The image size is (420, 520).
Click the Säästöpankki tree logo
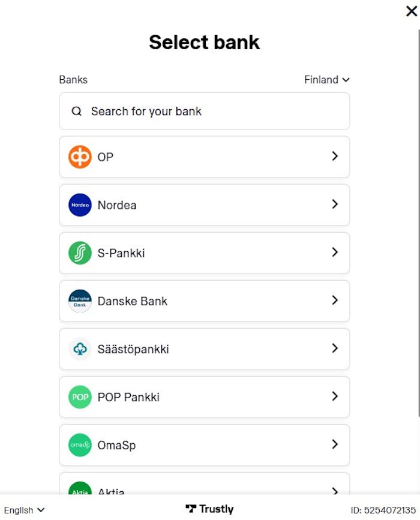click(80, 349)
